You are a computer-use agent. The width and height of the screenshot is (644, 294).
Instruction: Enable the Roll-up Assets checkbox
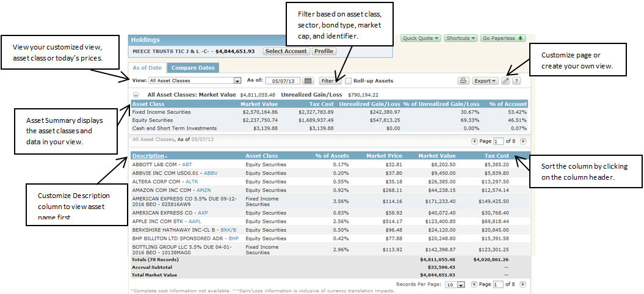(348, 81)
